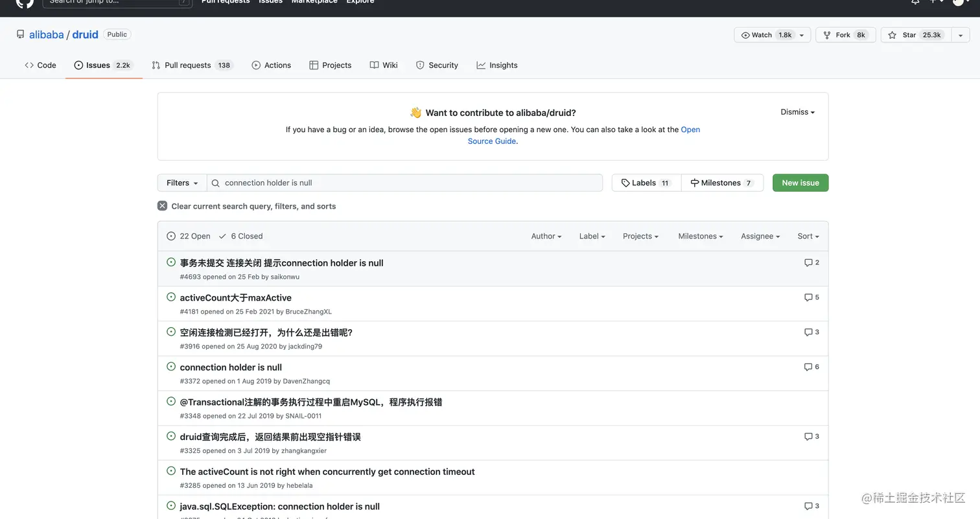This screenshot has width=980, height=519.
Task: Switch to the Insights tab
Action: click(x=497, y=65)
